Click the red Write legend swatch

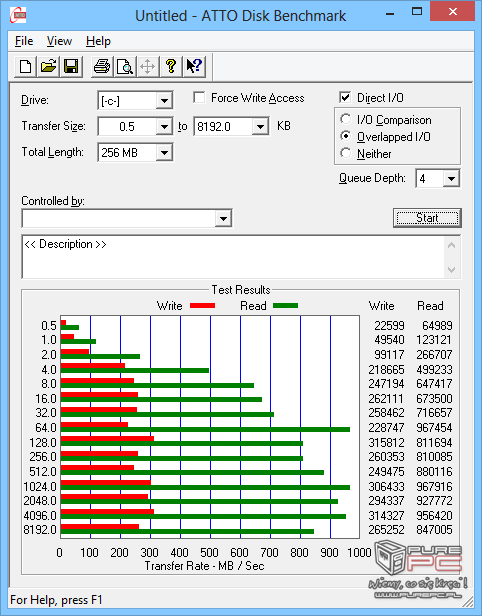[203, 306]
